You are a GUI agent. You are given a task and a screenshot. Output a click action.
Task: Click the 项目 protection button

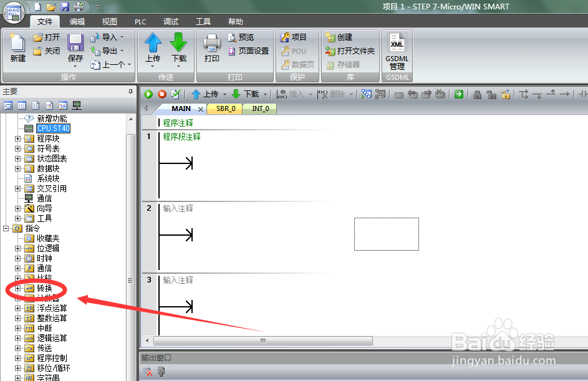(294, 37)
